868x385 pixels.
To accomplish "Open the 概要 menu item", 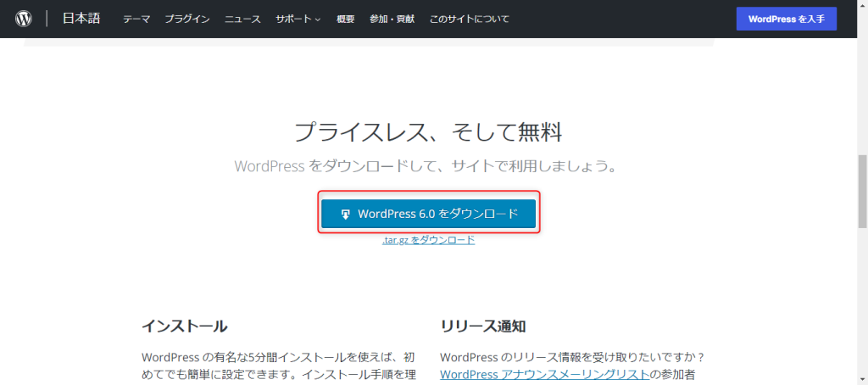I will click(346, 19).
